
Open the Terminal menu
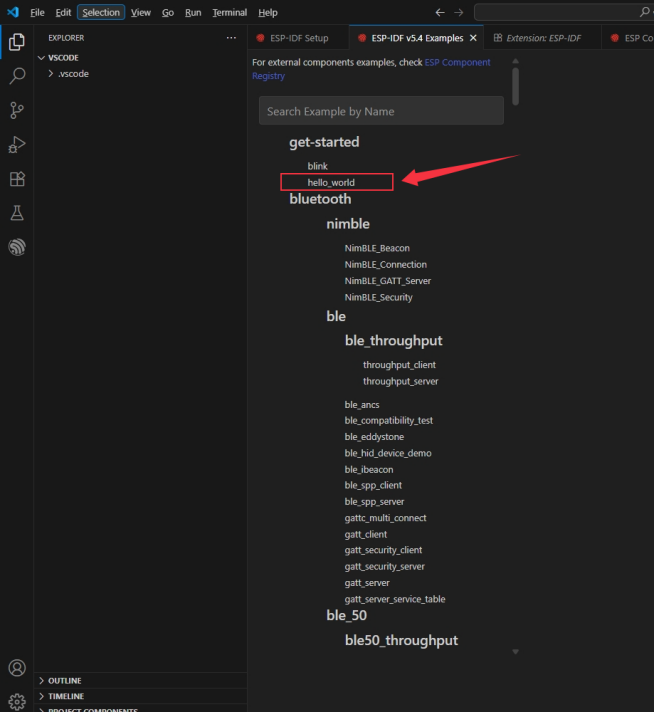[230, 12]
